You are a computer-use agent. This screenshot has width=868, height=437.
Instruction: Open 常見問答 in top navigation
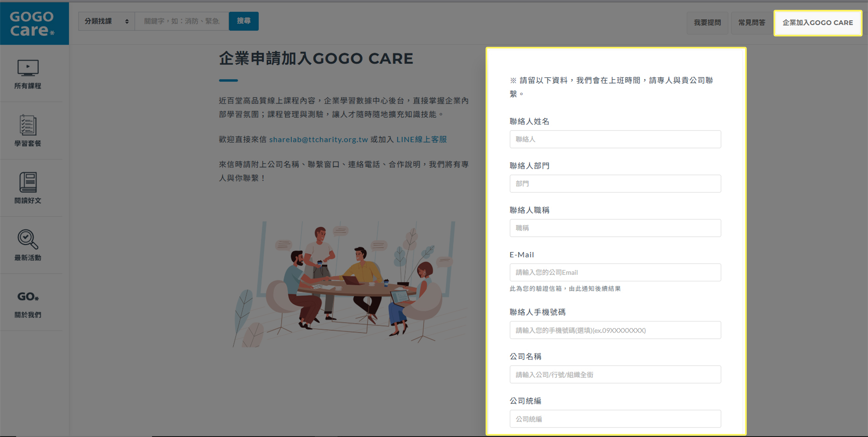[752, 22]
